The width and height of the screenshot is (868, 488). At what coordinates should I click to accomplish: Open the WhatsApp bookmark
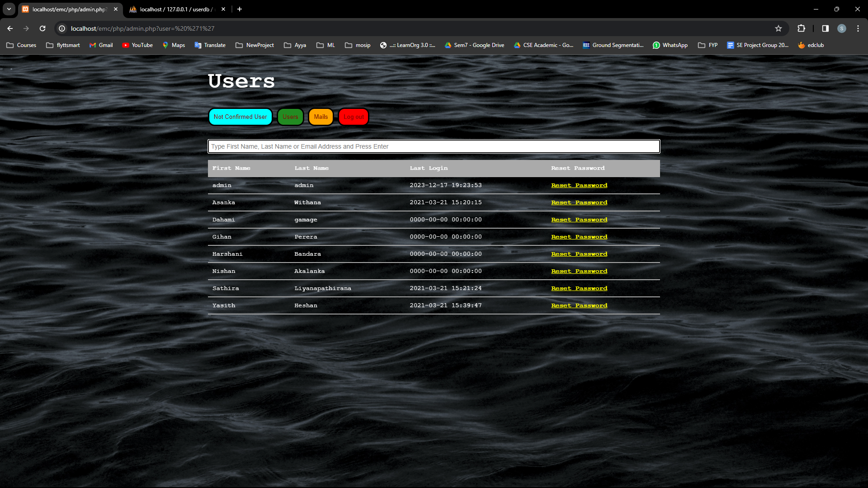coord(670,45)
